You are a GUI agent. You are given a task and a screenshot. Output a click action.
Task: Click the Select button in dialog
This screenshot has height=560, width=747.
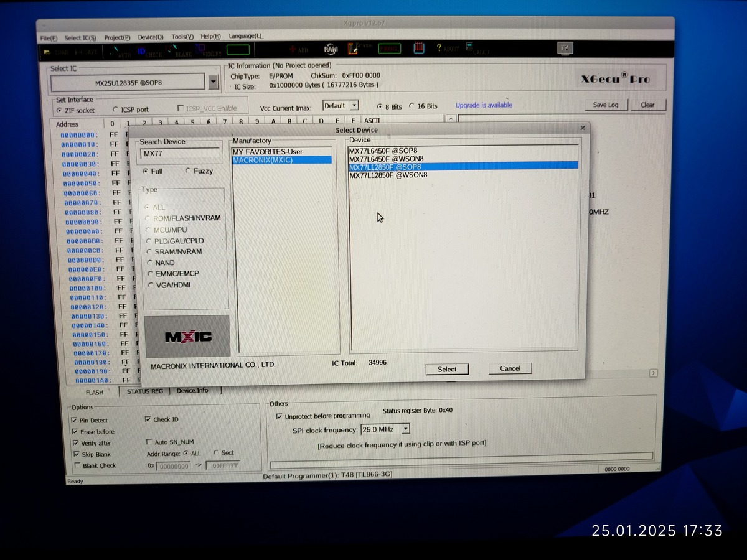point(447,369)
